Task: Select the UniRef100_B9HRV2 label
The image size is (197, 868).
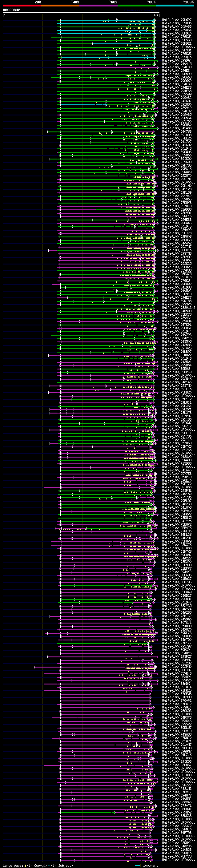Action: click(177, 514)
